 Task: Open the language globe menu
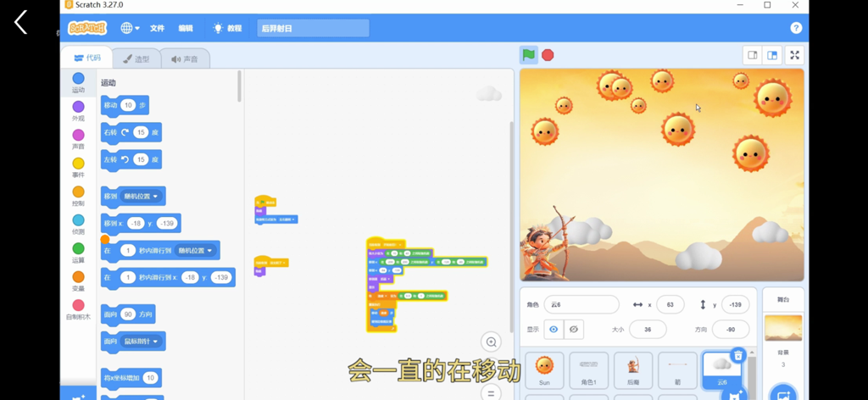(x=130, y=28)
